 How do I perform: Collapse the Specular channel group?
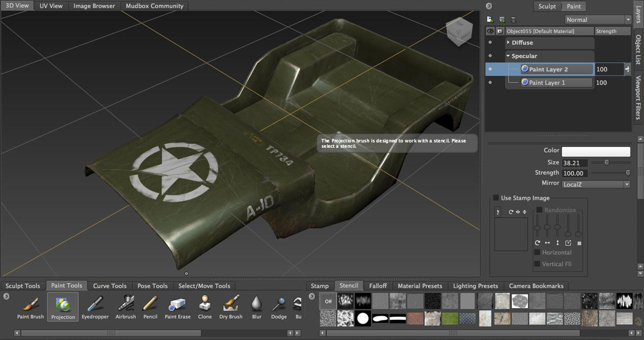click(x=508, y=56)
